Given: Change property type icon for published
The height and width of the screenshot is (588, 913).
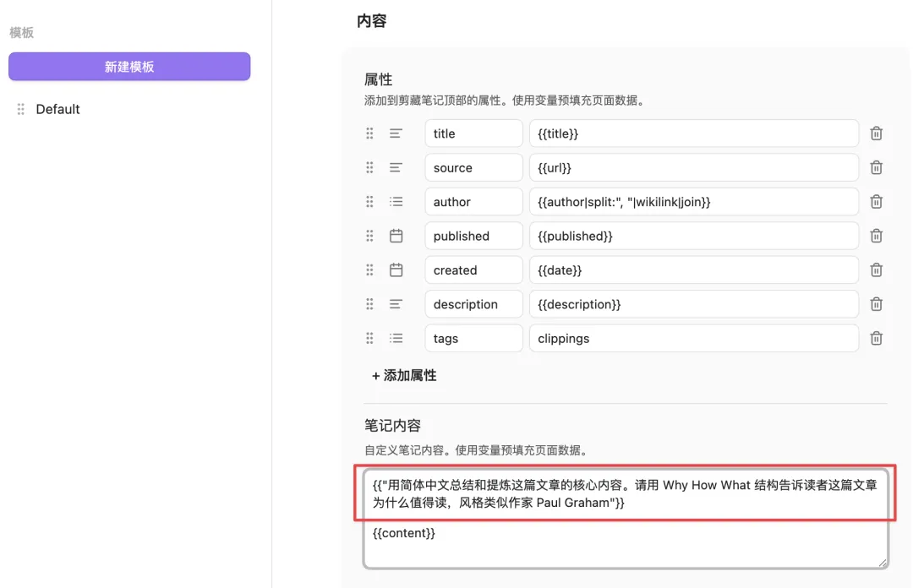Looking at the screenshot, I should coord(396,236).
